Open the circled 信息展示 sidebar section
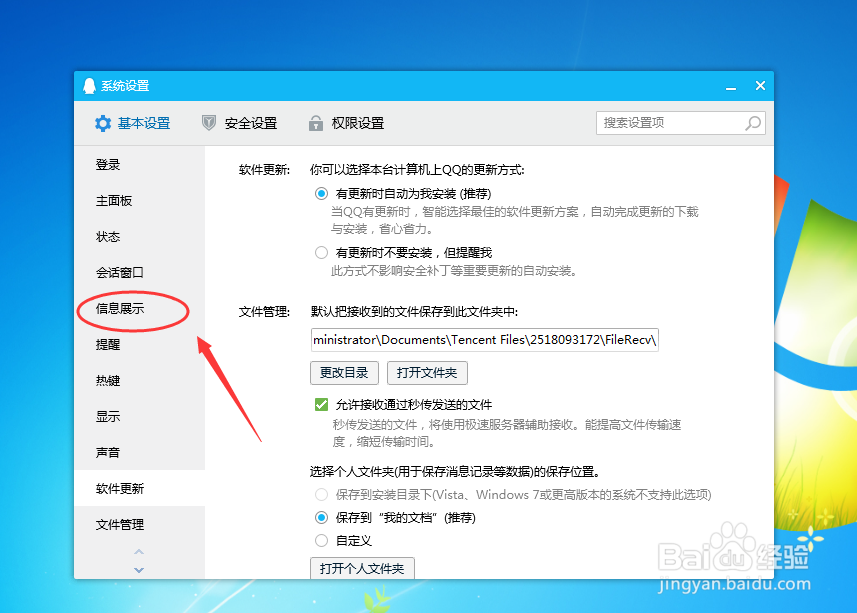The width and height of the screenshot is (857, 613). coord(122,309)
